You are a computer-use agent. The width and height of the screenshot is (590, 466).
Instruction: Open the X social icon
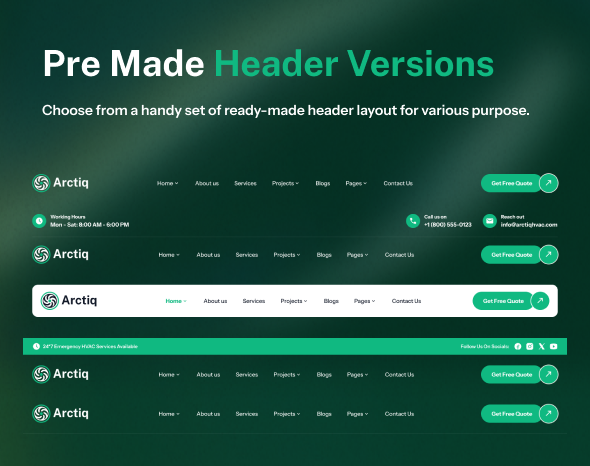541,346
